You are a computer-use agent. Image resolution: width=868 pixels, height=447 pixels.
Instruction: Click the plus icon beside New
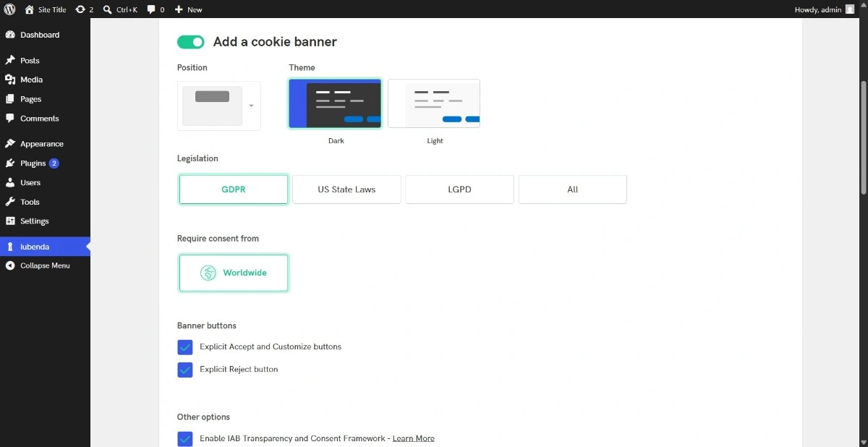point(179,9)
